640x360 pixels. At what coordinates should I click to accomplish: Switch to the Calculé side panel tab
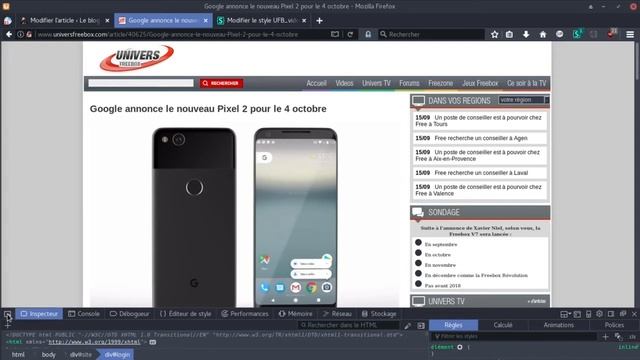pyautogui.click(x=503, y=325)
